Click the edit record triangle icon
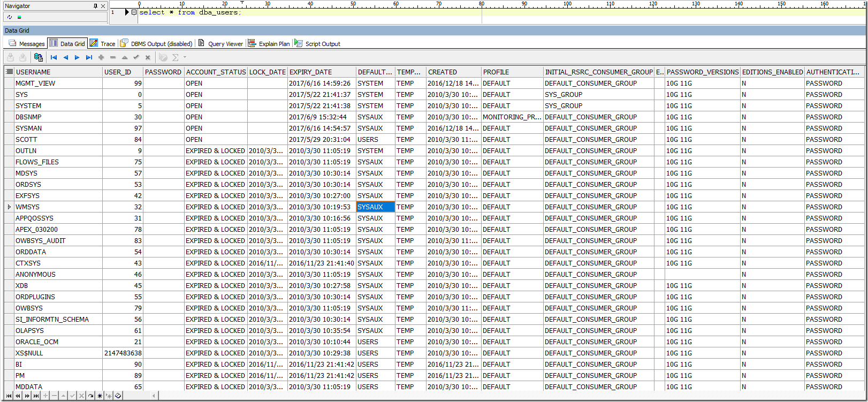This screenshot has height=402, width=868. pos(125,57)
